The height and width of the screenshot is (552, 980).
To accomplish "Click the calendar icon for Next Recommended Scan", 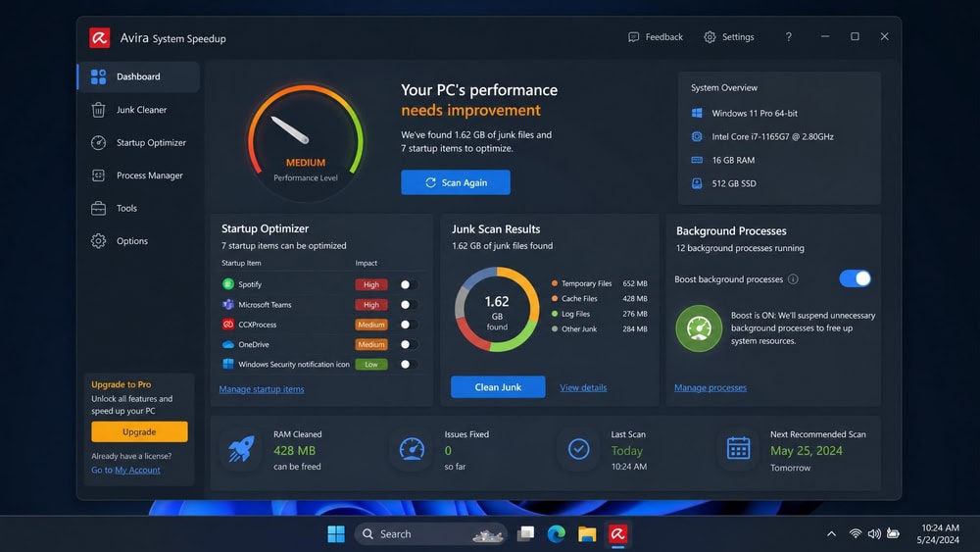I will click(738, 448).
